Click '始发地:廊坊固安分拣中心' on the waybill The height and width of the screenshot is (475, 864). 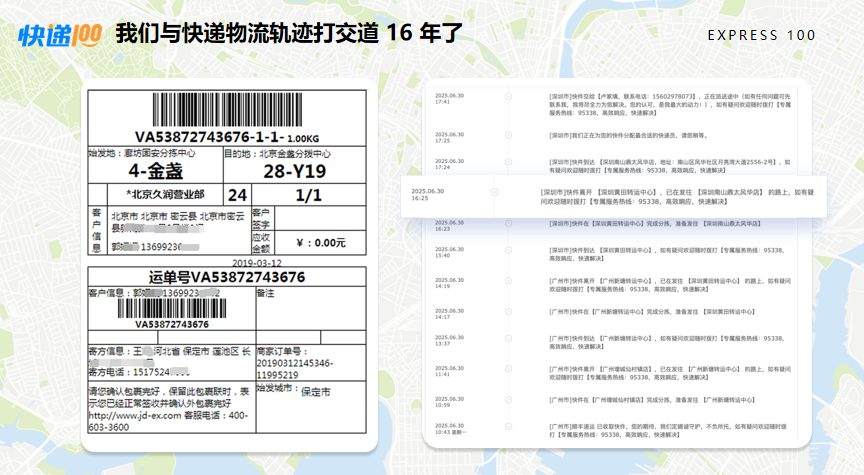[x=142, y=153]
